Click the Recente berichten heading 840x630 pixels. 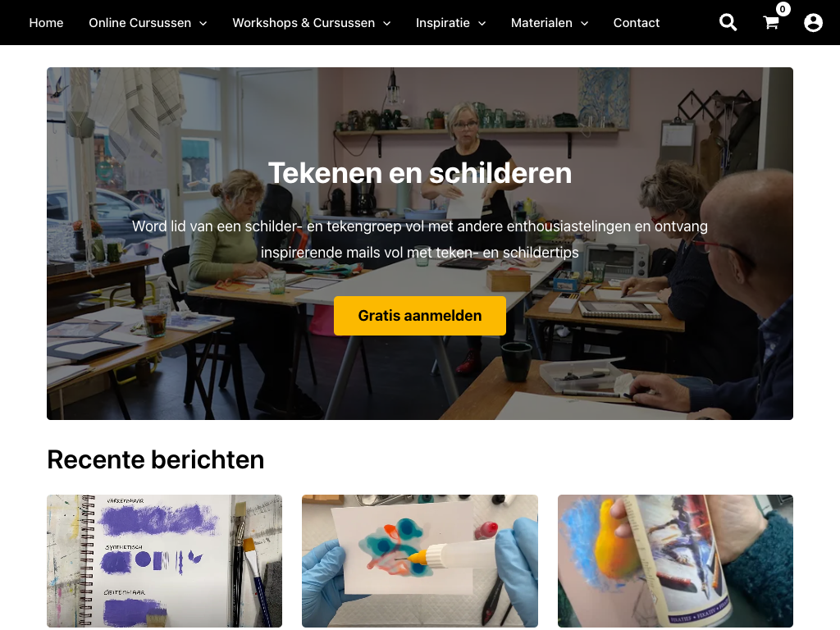click(x=155, y=459)
